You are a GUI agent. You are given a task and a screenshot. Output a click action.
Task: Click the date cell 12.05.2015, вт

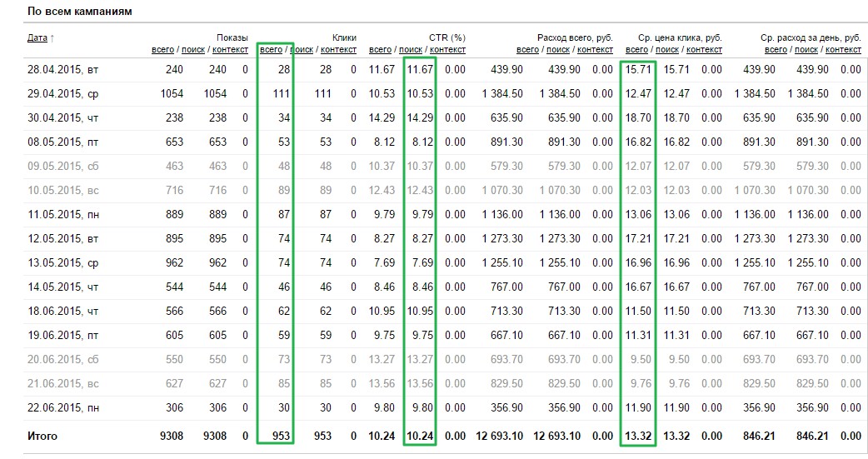click(62, 238)
